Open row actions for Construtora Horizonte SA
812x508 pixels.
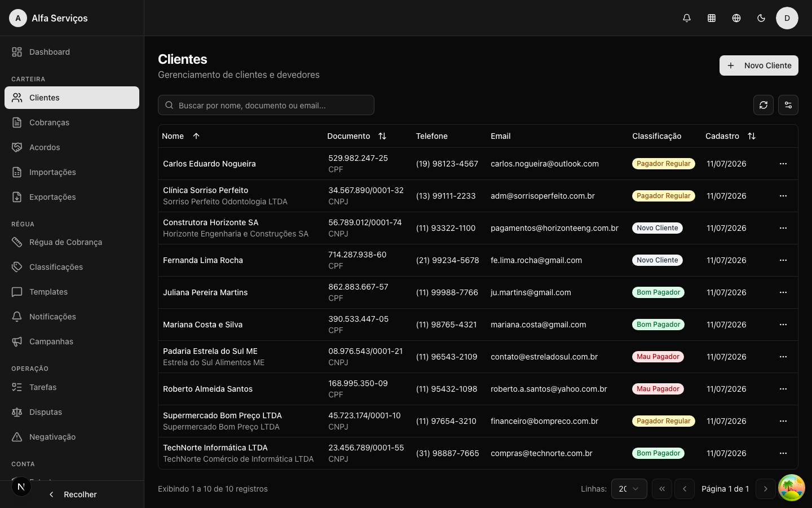pos(783,228)
